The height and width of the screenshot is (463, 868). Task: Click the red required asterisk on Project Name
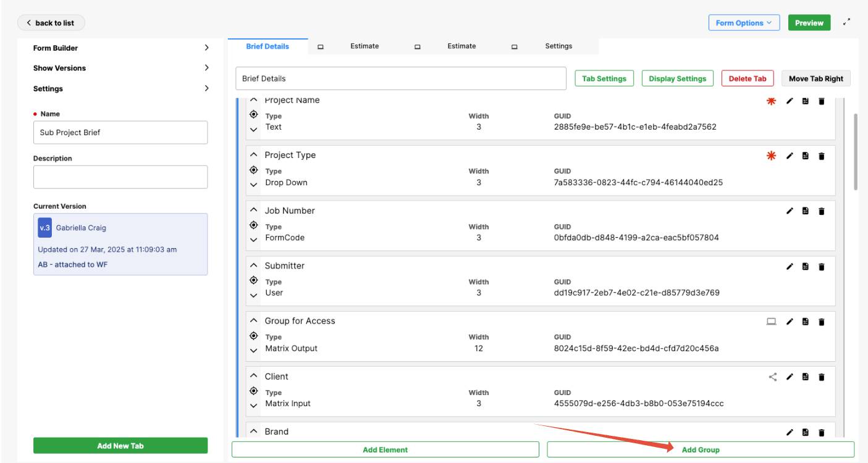[x=771, y=101]
